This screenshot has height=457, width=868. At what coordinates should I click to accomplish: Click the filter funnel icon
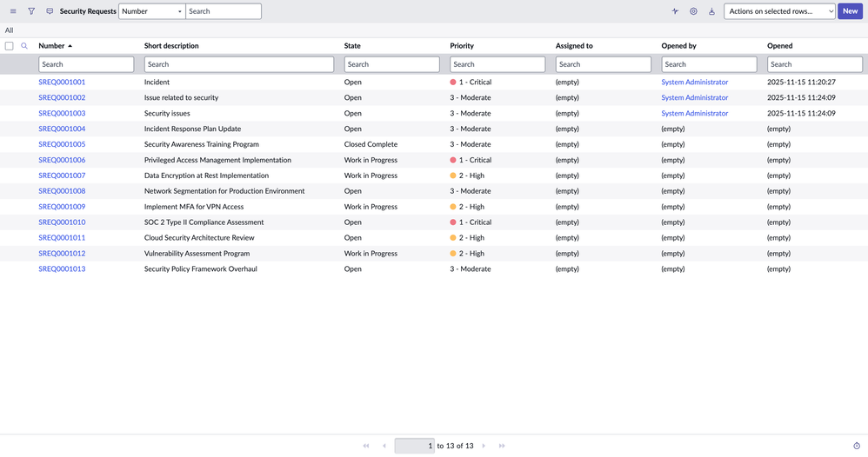click(x=31, y=11)
